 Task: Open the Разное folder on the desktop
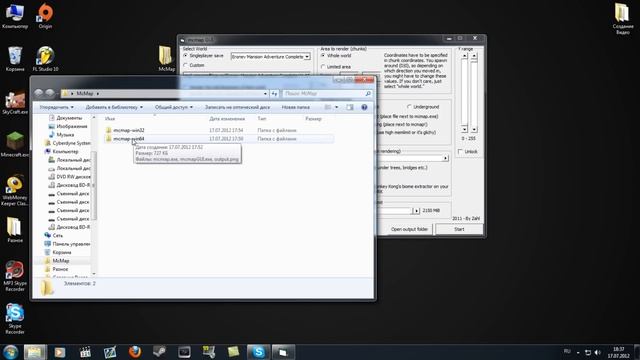15,230
